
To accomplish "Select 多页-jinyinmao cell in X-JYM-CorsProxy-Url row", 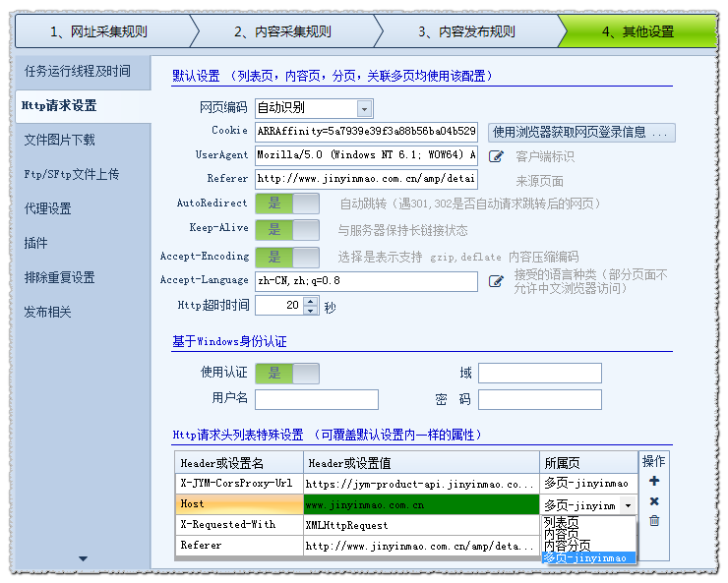I will [588, 484].
